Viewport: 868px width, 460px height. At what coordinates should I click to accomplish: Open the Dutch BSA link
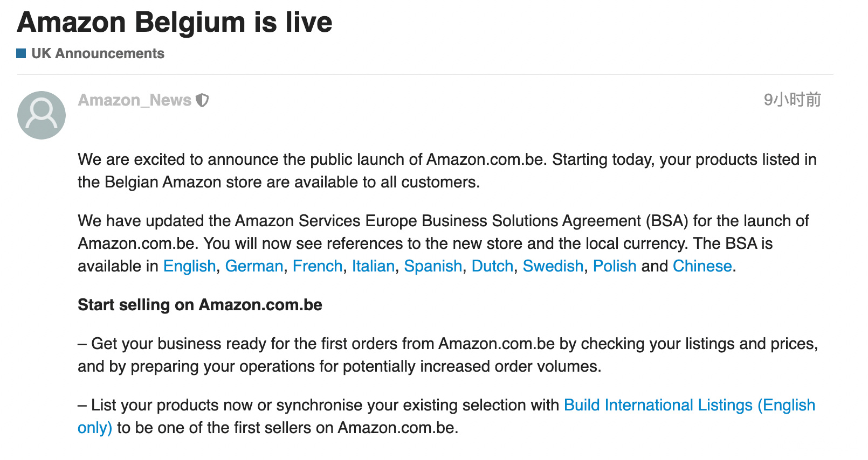[492, 266]
